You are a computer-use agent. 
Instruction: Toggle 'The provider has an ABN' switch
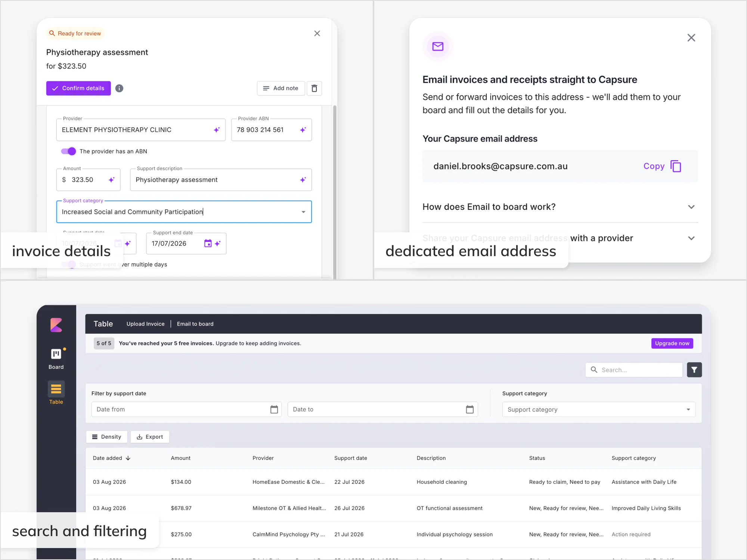(x=69, y=151)
